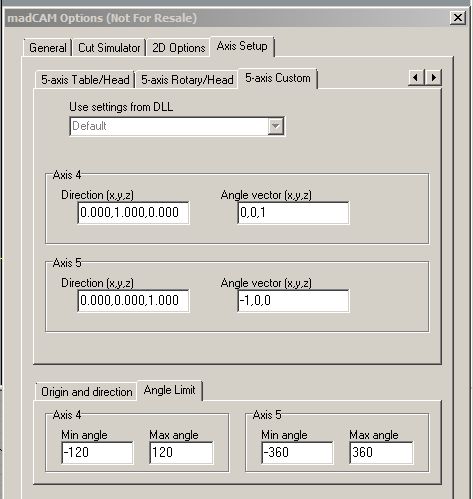Open the Cut Simulator tab
This screenshot has height=499, width=473.
click(x=109, y=48)
